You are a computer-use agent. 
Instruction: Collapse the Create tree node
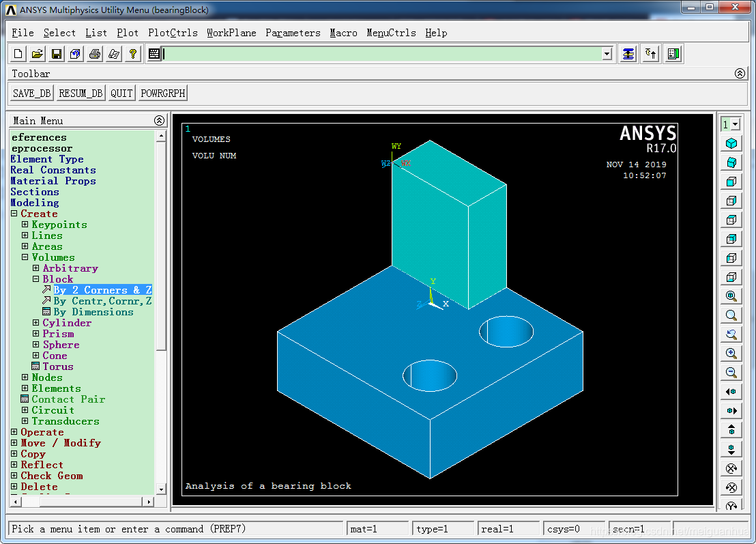pyautogui.click(x=14, y=213)
